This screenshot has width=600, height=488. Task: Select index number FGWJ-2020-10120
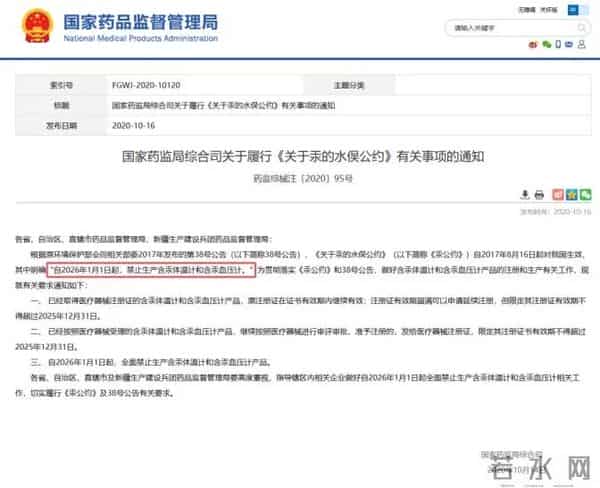(146, 85)
